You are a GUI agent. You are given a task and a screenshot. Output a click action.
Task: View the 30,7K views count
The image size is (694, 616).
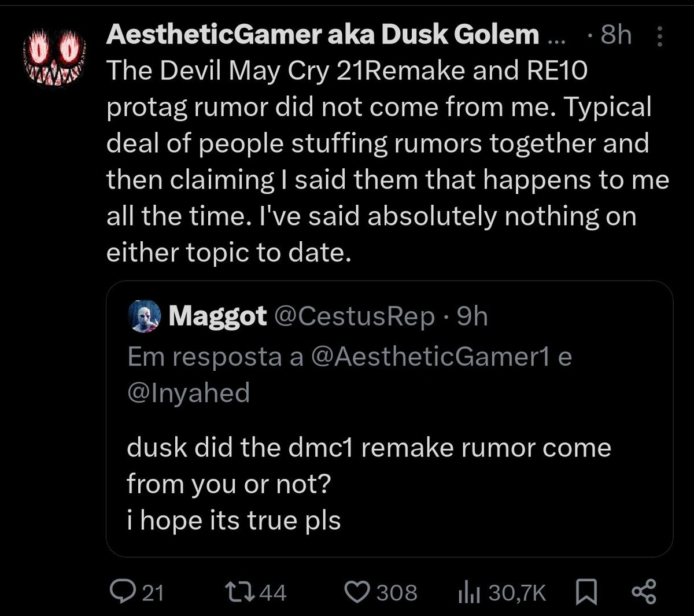coord(517,592)
